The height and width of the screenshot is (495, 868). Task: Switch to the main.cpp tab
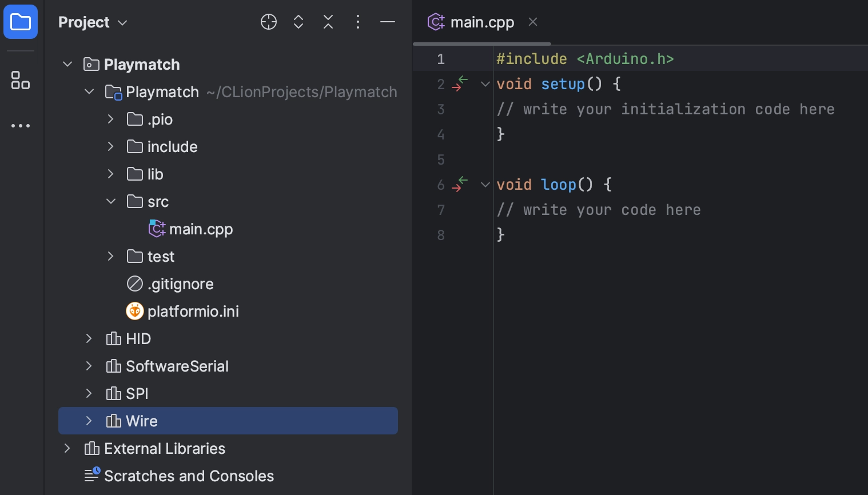pyautogui.click(x=482, y=22)
